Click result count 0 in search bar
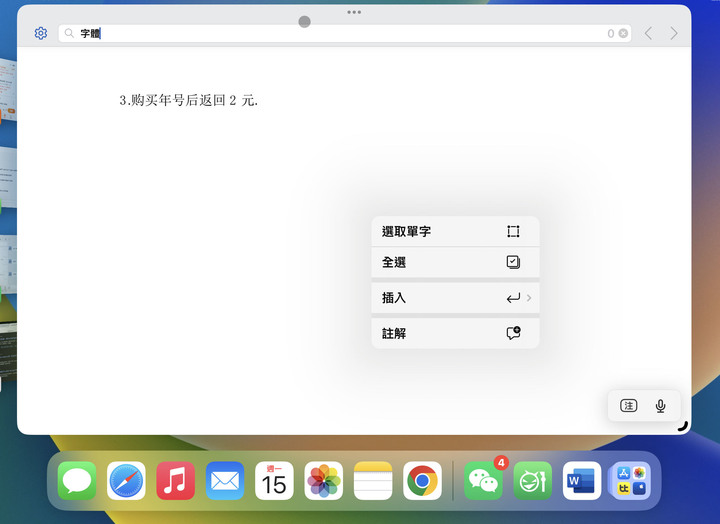This screenshot has width=720, height=524. 611,34
